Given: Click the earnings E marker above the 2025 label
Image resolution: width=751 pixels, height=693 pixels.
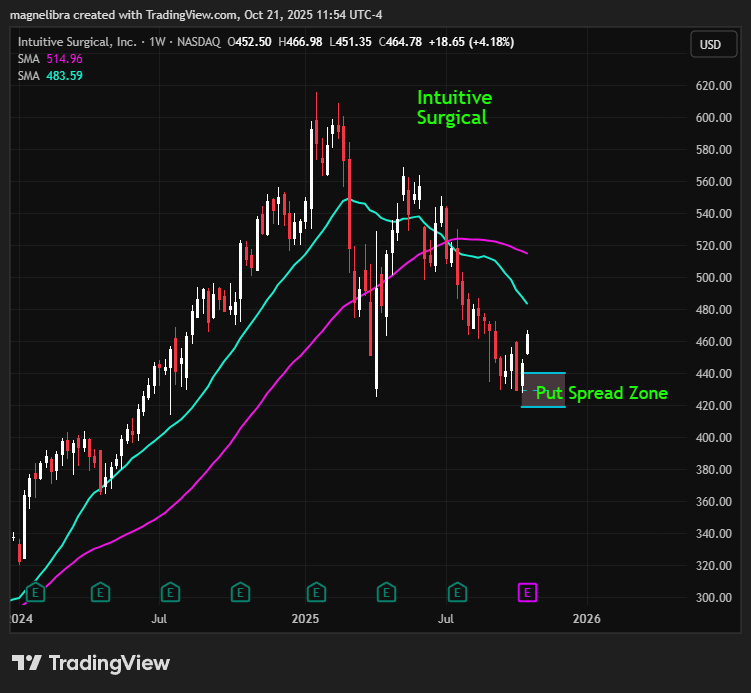Looking at the screenshot, I should pyautogui.click(x=316, y=593).
